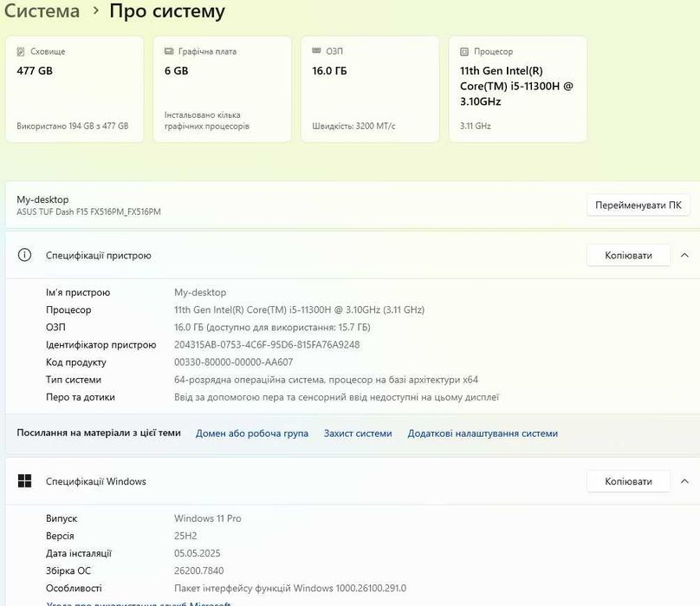Select Процесор row value with 3.10GHz

[x=299, y=310]
